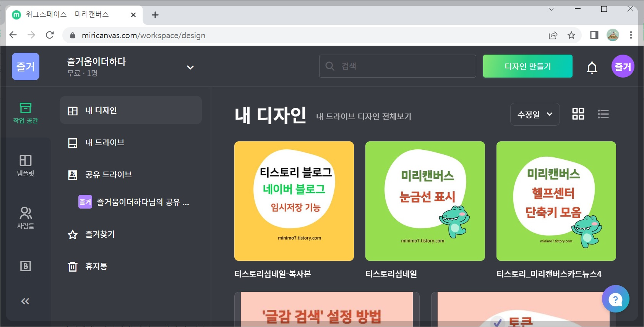Viewport: 644px width, 327px height.
Task: Click the search magnifier icon
Action: pos(330,66)
